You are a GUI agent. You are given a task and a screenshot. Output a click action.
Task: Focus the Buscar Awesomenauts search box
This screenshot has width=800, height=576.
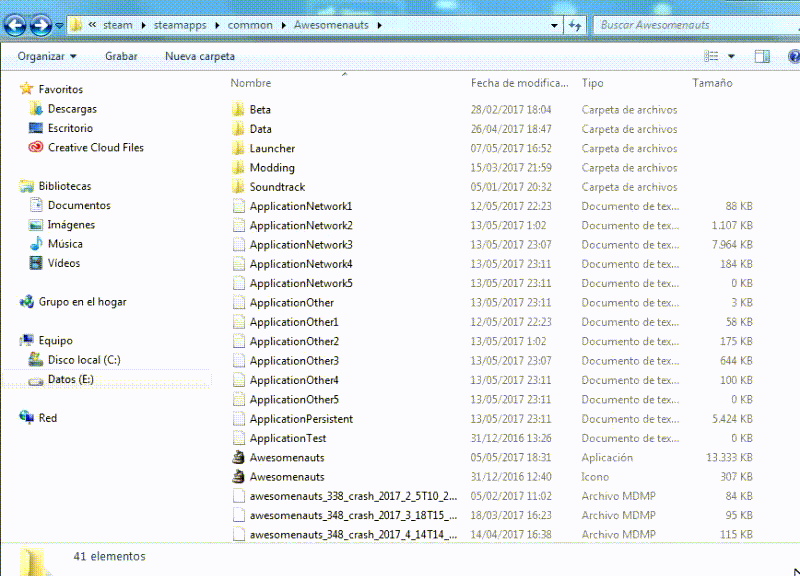(x=696, y=25)
